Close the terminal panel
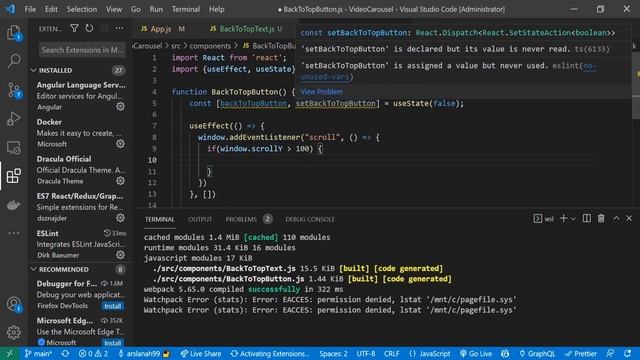The width and height of the screenshot is (640, 360). tap(629, 219)
